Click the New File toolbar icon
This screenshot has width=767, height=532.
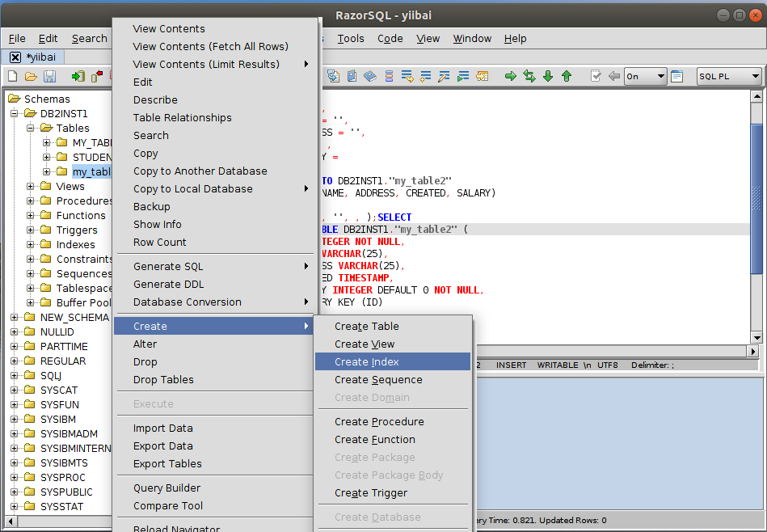(x=12, y=76)
